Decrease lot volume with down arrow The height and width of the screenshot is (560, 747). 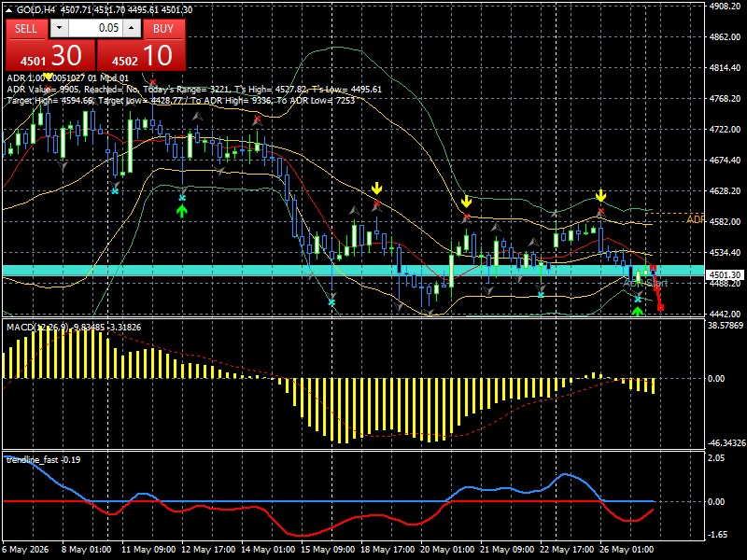[x=60, y=28]
